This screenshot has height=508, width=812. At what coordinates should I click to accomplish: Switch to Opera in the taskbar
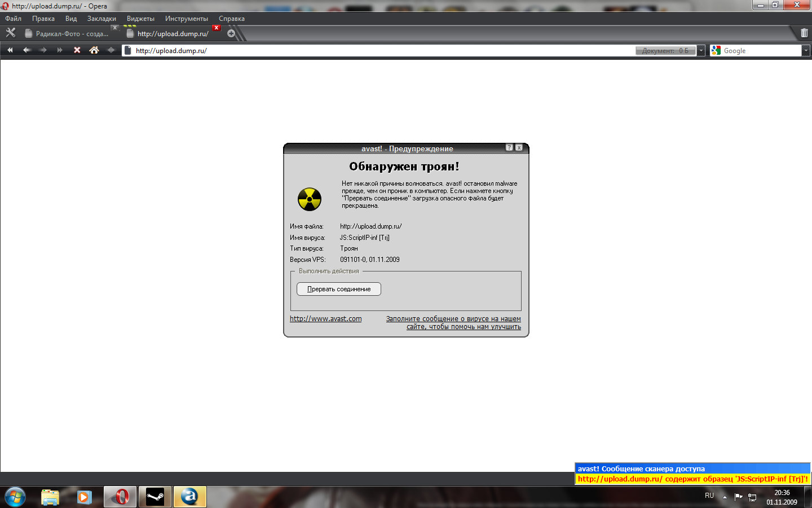pyautogui.click(x=120, y=497)
